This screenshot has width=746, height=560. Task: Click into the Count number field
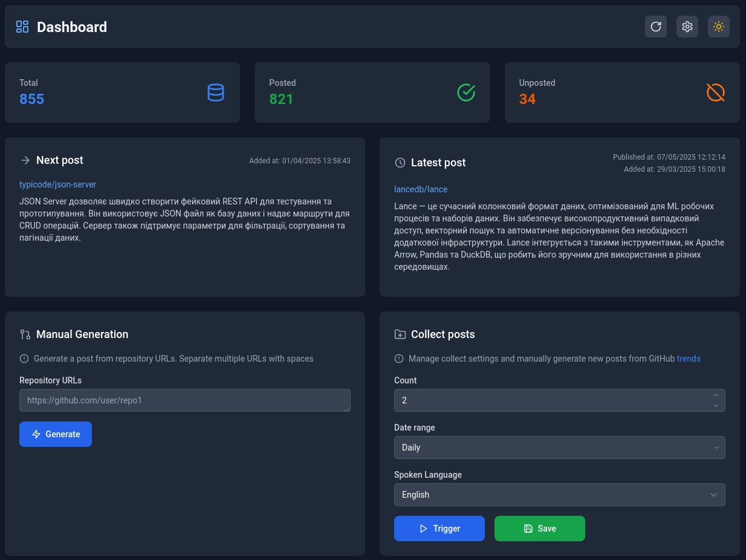[560, 400]
